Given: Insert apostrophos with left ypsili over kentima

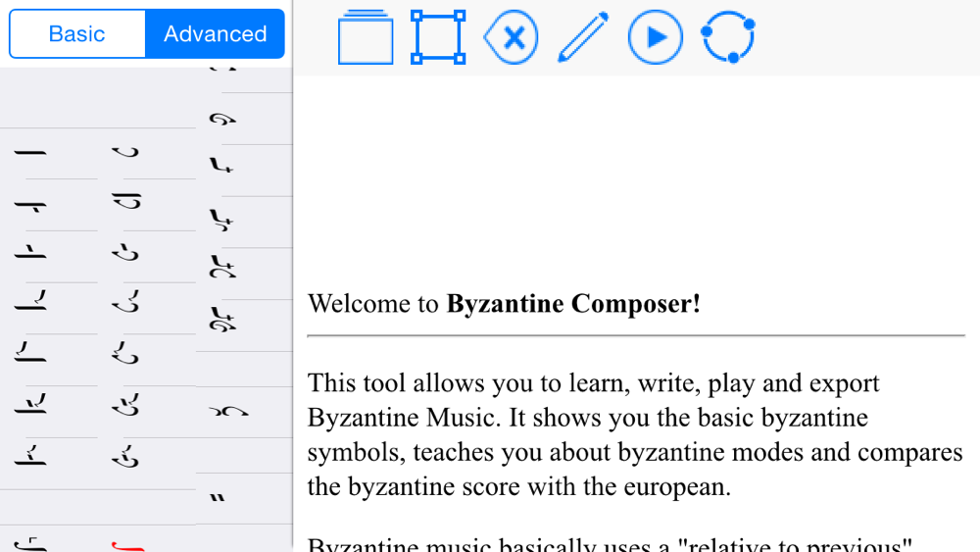Looking at the screenshot, I should point(125,456).
